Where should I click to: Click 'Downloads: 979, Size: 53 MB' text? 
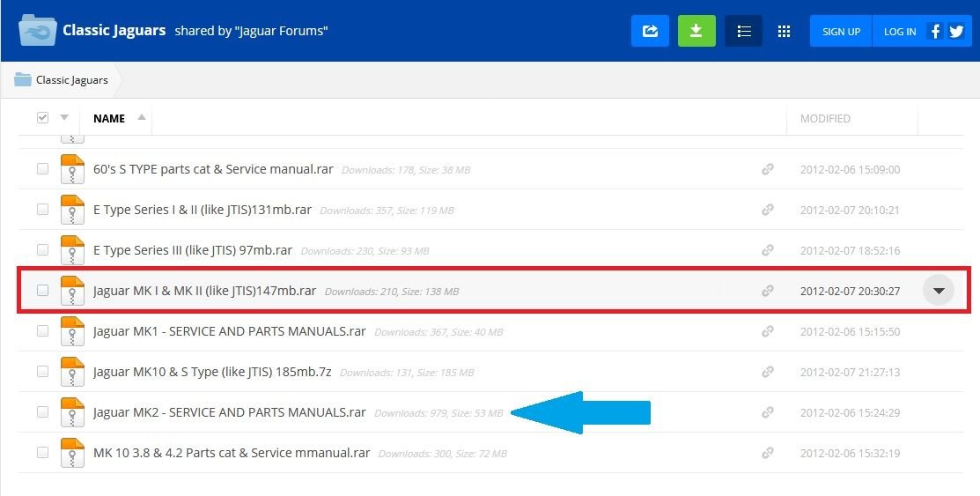pos(438,413)
